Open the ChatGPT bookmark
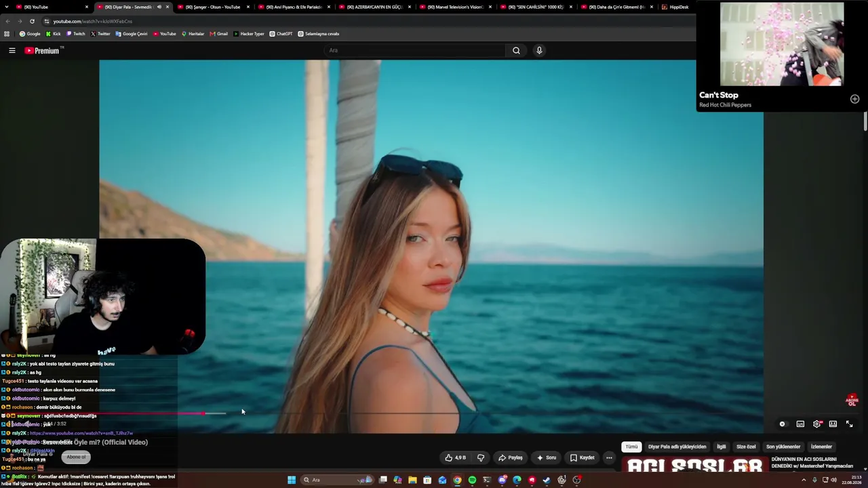Screen dimensions: 868x488 281,34
